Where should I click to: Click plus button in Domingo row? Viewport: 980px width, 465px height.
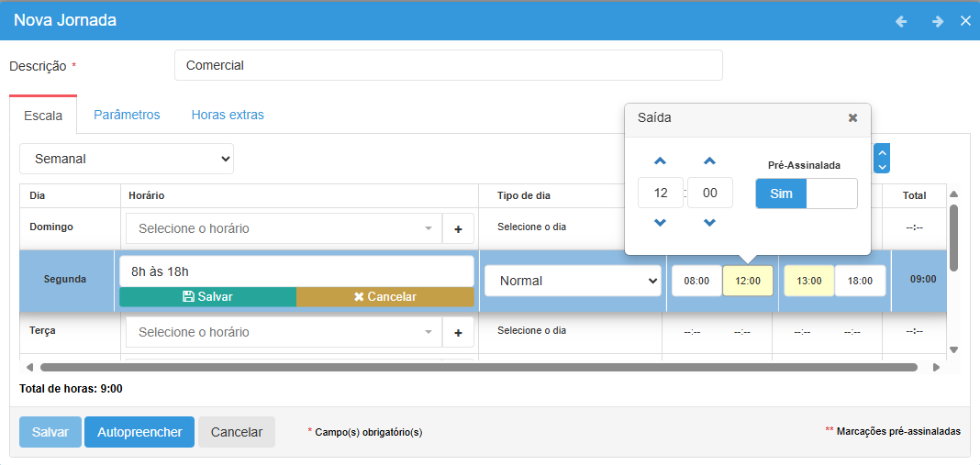point(458,228)
